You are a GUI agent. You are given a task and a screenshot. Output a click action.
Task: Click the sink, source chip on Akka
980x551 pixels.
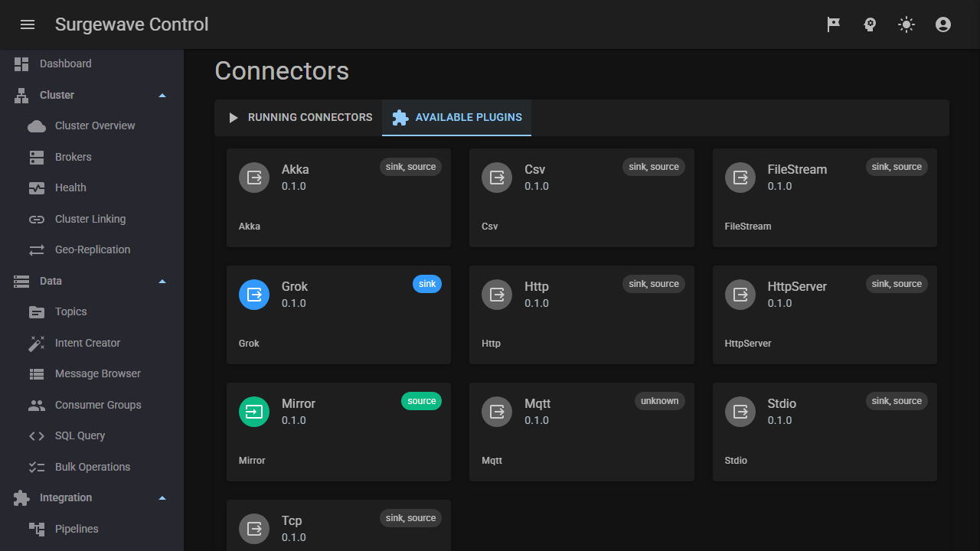410,167
